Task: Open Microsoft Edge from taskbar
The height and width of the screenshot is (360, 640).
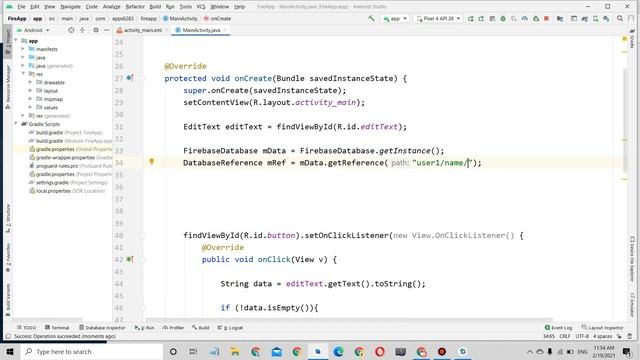Action: 338,351
